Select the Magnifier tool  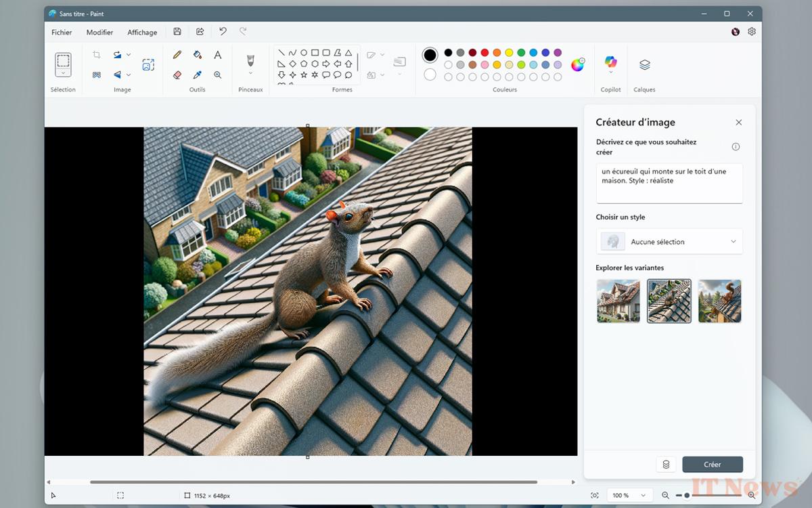pos(218,75)
